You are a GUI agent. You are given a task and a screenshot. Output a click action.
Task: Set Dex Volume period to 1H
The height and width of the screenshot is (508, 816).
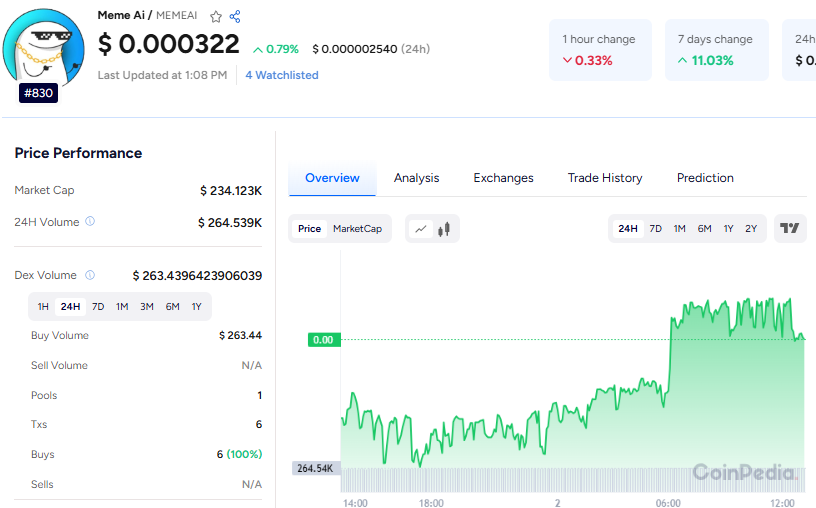click(43, 307)
